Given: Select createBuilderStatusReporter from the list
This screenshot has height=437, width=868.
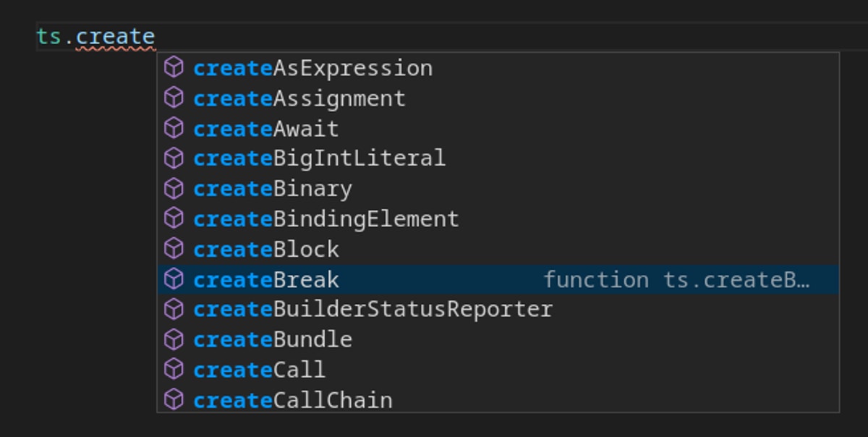Looking at the screenshot, I should (x=373, y=310).
